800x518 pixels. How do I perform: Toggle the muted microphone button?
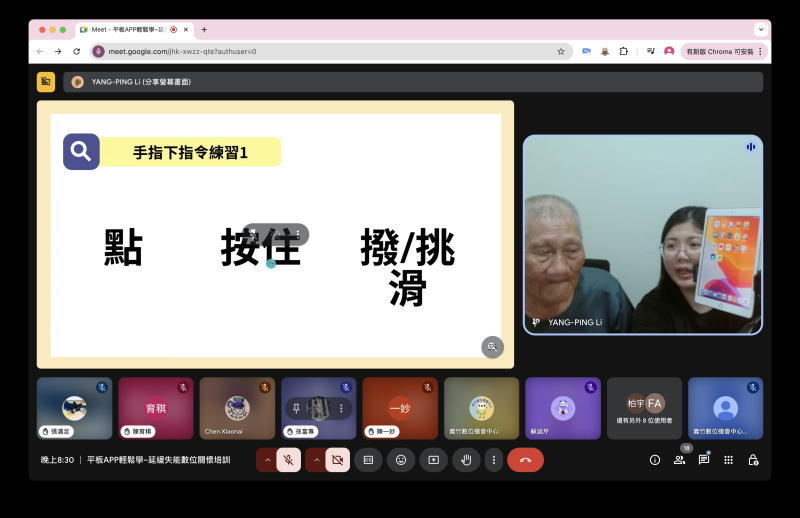click(x=288, y=460)
